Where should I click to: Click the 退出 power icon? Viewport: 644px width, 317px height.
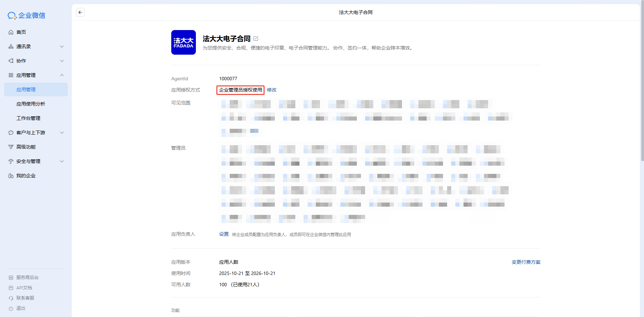point(11,308)
